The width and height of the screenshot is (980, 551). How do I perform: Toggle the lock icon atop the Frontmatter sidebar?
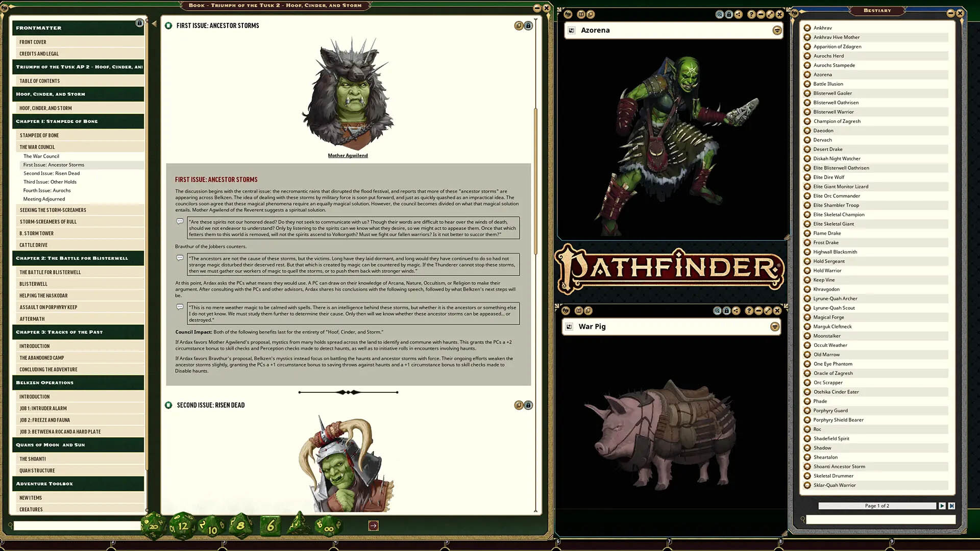(x=140, y=24)
